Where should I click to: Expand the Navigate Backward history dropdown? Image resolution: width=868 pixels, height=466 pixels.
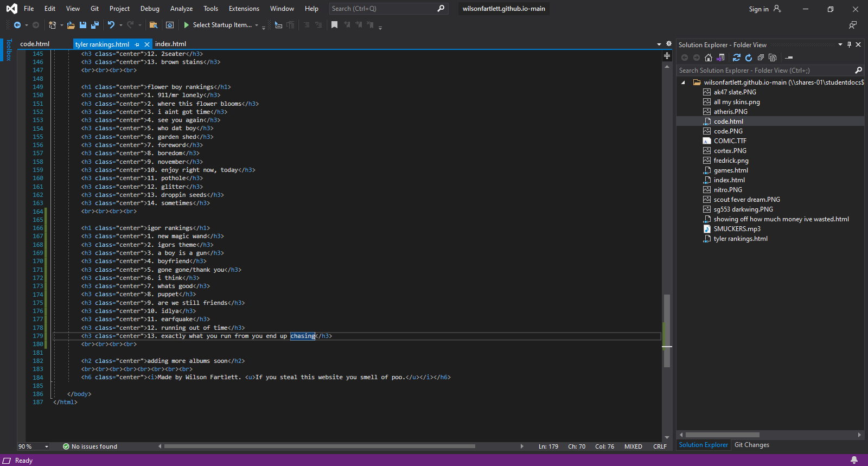pos(27,25)
